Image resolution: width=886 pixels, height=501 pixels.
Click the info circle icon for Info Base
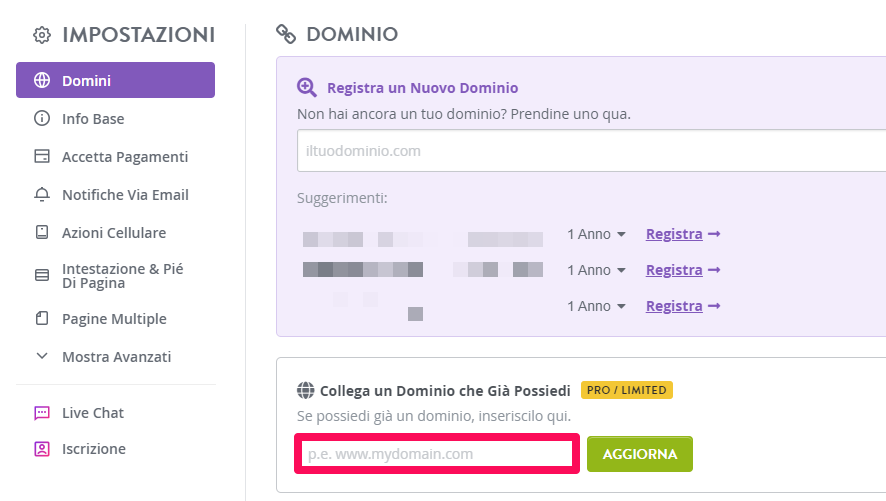coord(42,118)
